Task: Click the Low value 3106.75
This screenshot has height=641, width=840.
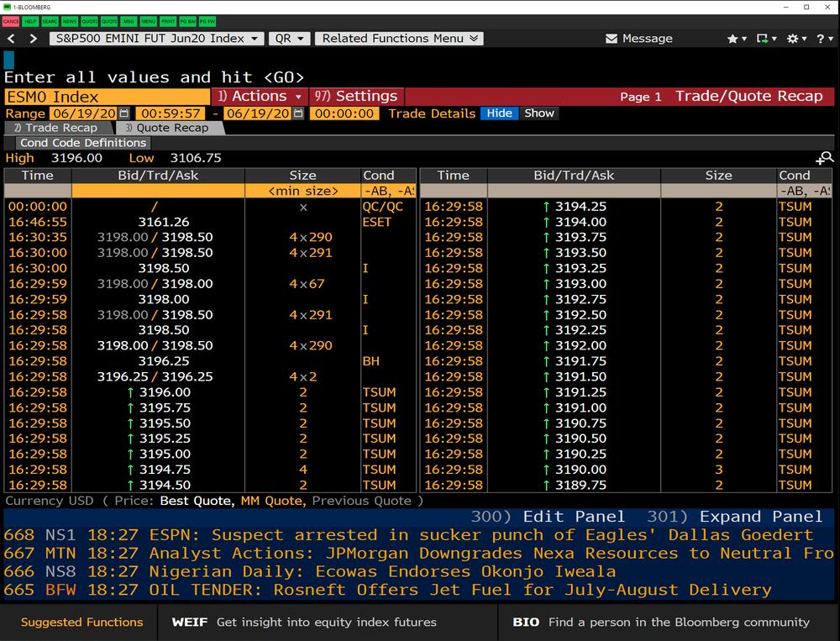Action: (196, 158)
